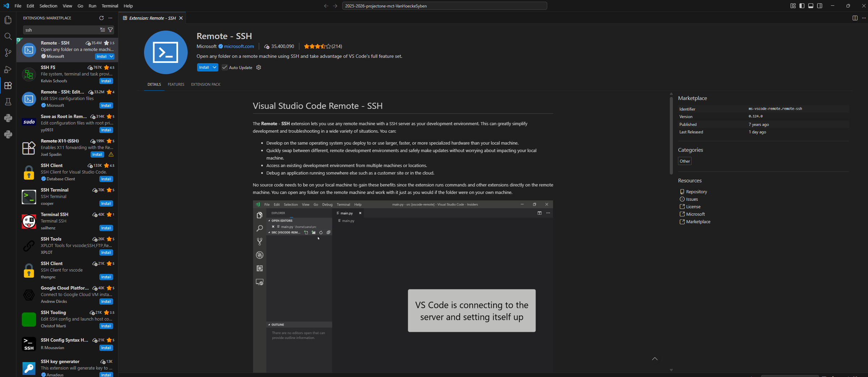Image resolution: width=868 pixels, height=377 pixels.
Task: Open the Run and Debug view
Action: [x=8, y=69]
